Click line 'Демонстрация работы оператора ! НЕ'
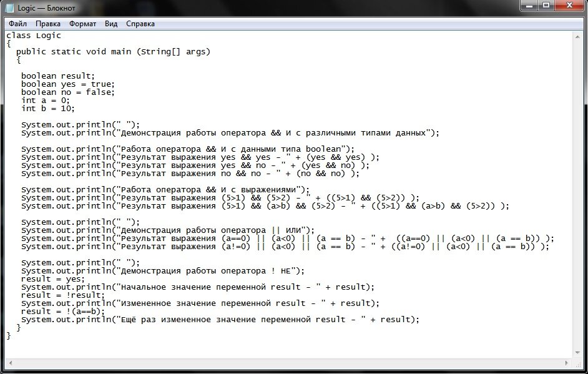This screenshot has width=588, height=374. click(163, 271)
